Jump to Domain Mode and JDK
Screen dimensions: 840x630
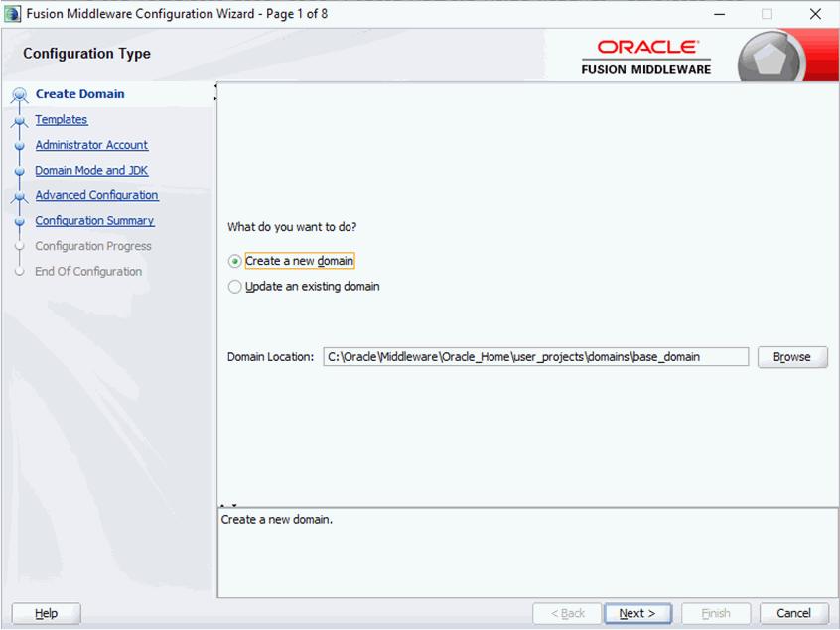[x=91, y=171]
